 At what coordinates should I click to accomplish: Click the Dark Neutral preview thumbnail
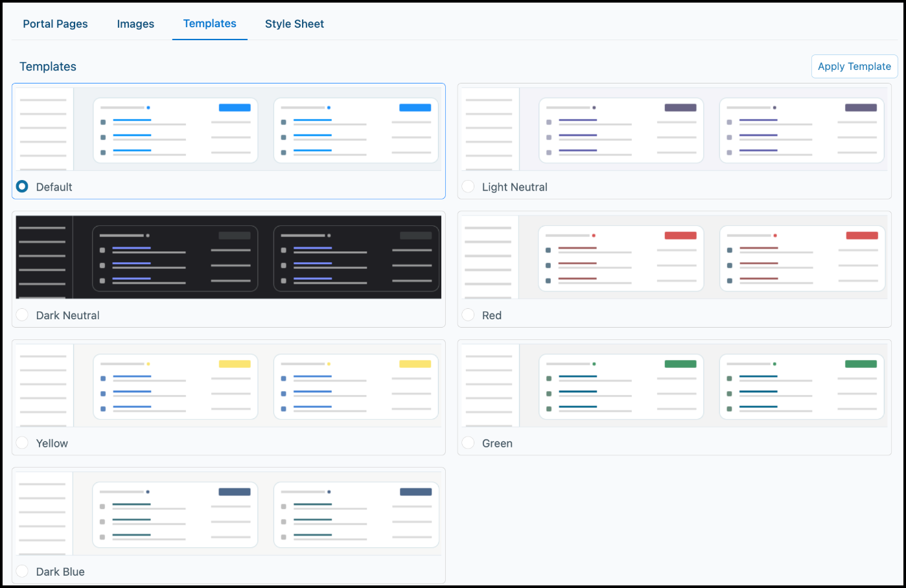228,257
